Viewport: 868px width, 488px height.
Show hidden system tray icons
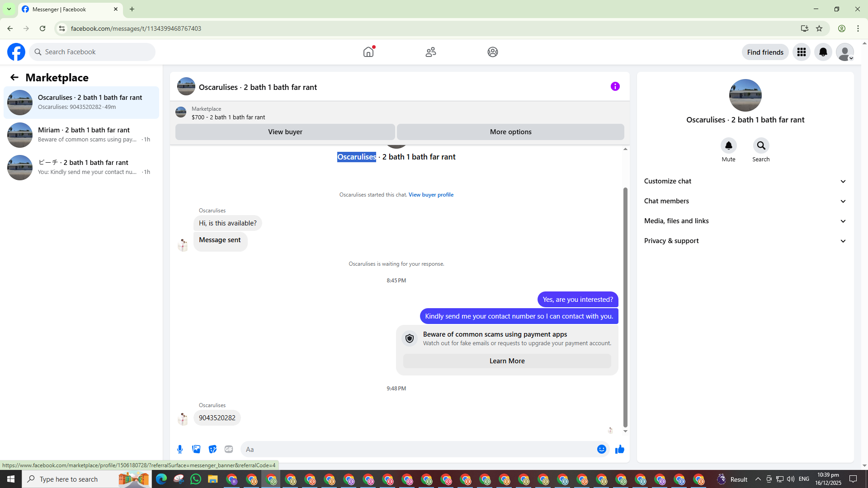pyautogui.click(x=758, y=479)
